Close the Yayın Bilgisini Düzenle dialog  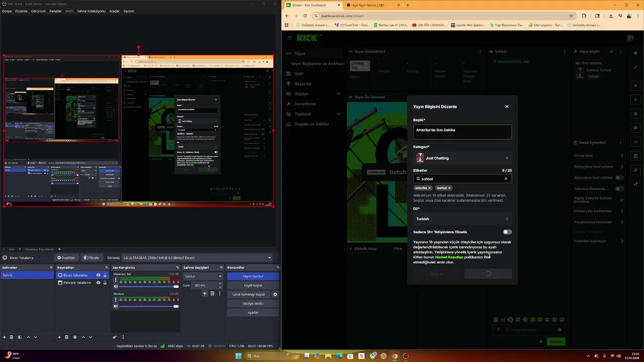(507, 107)
